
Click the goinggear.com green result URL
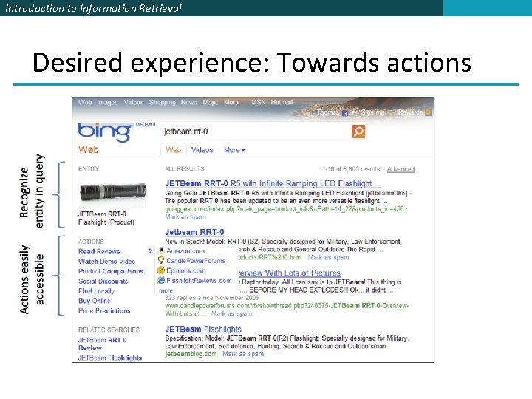[284, 209]
